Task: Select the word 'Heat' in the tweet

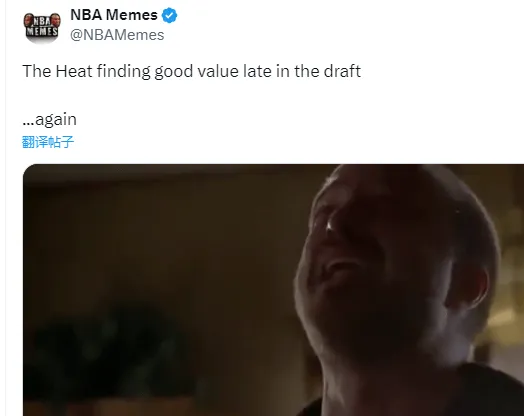Action: point(74,71)
